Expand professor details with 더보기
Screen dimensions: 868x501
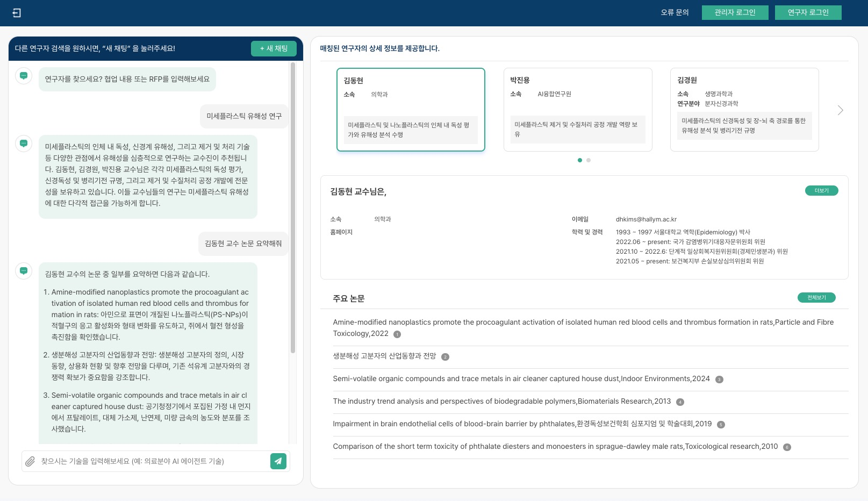(x=821, y=191)
